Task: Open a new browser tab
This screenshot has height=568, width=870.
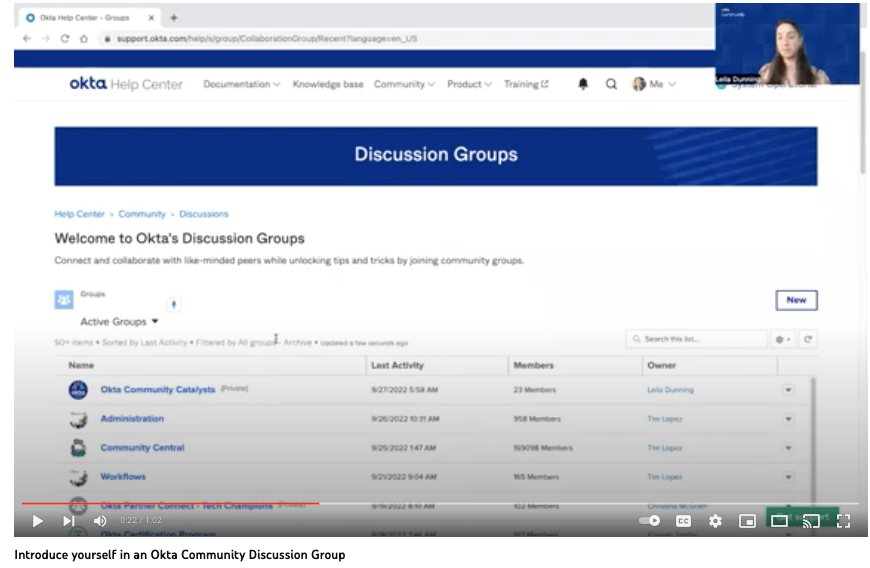Action: [x=174, y=18]
